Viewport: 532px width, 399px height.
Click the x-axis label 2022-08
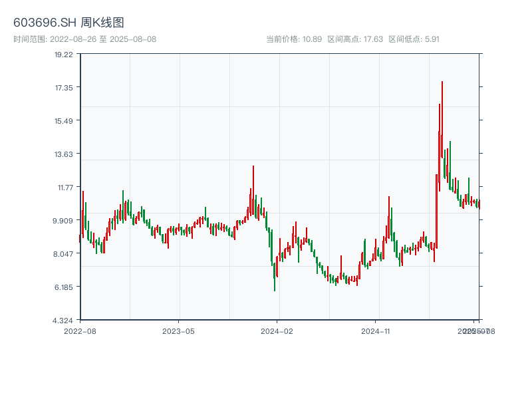pos(80,331)
